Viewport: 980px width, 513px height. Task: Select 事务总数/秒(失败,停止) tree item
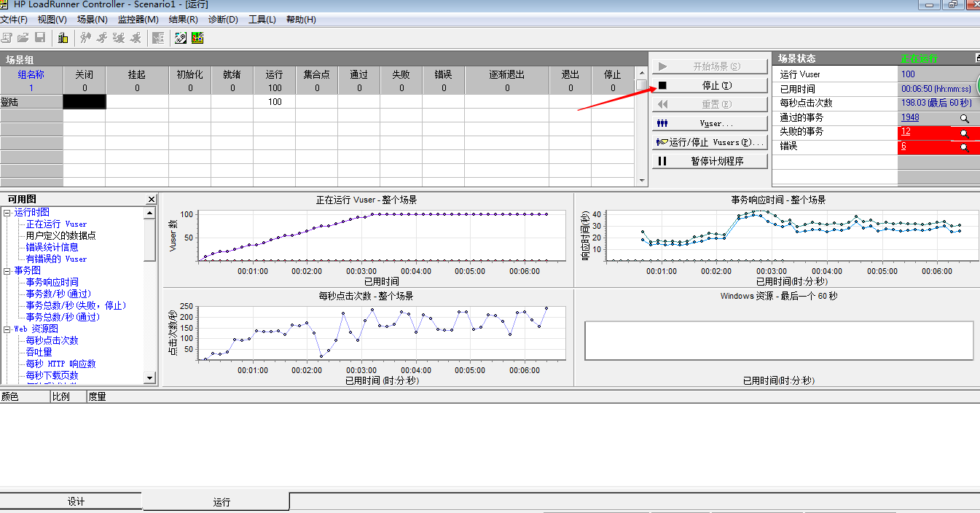[x=76, y=305]
